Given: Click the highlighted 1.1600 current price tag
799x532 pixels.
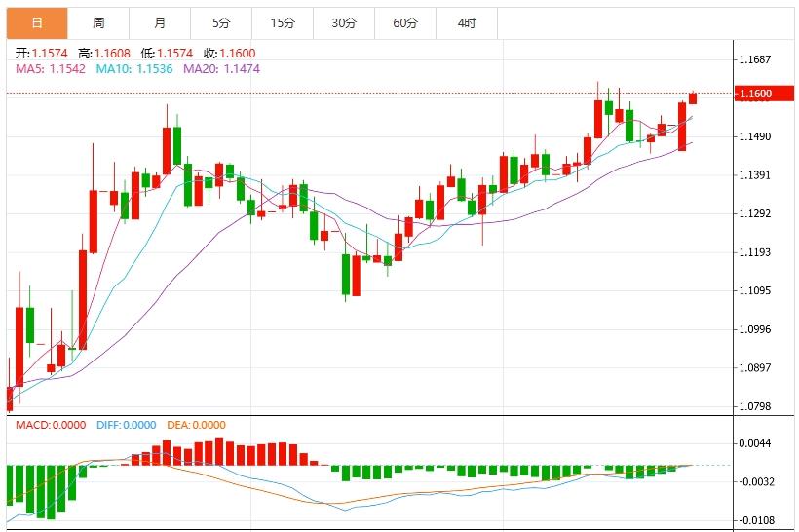Looking at the screenshot, I should pyautogui.click(x=756, y=94).
